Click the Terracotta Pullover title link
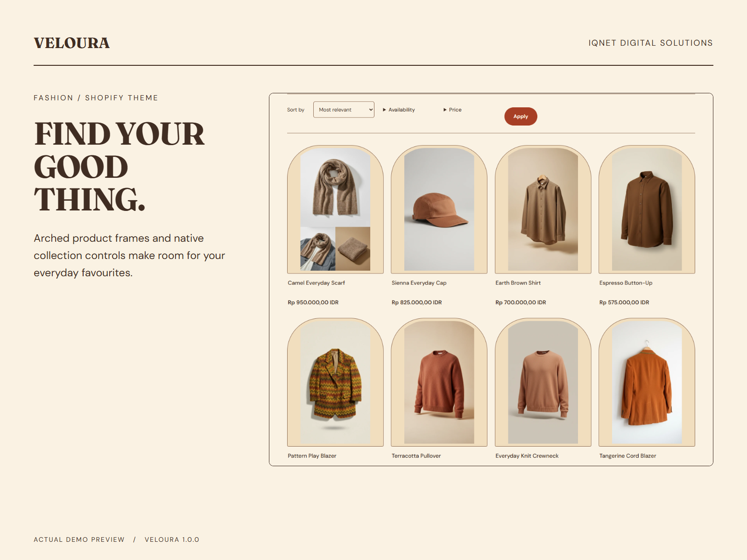The width and height of the screenshot is (747, 560). coord(416,456)
